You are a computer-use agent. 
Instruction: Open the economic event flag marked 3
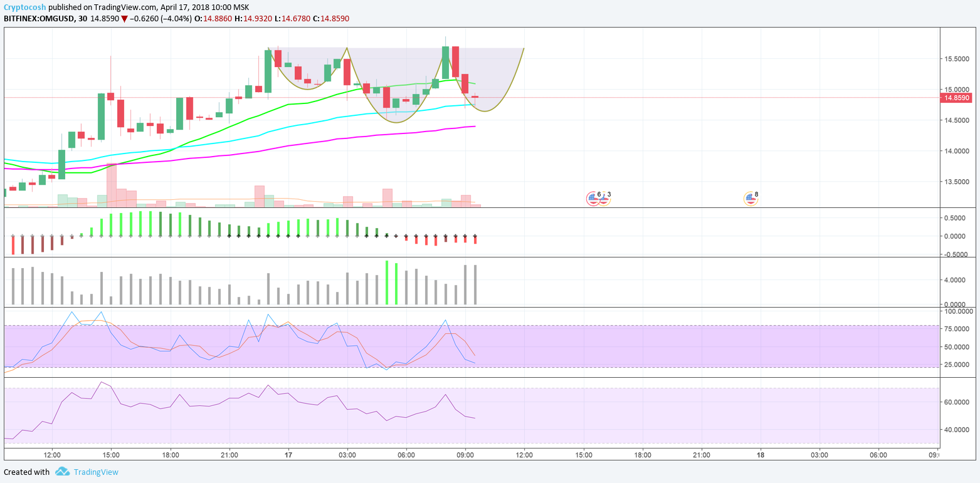click(604, 199)
